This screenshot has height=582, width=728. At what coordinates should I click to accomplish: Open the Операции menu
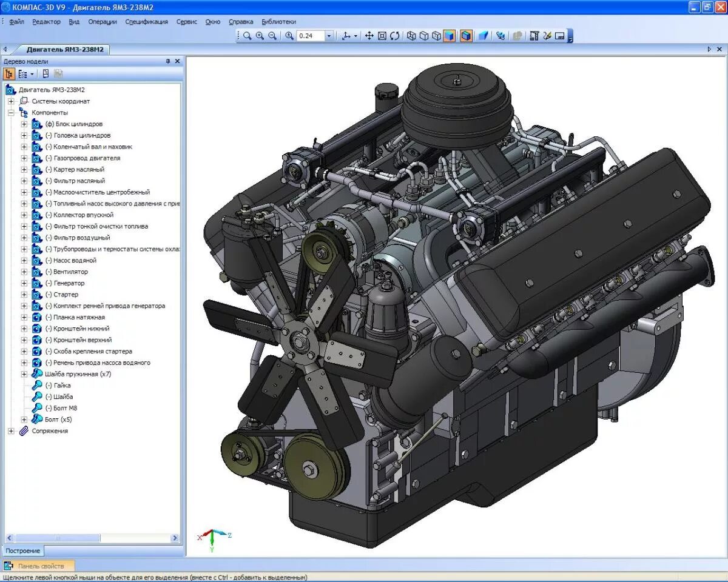click(103, 22)
